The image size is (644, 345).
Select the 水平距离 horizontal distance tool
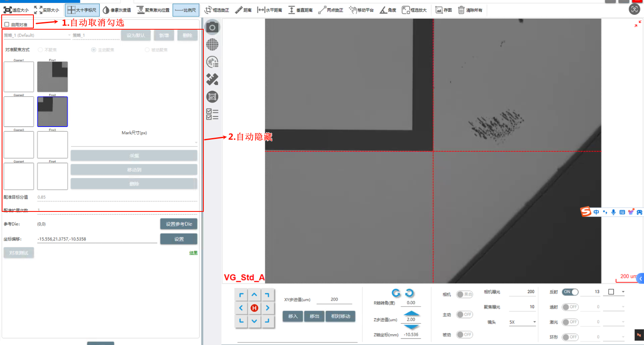coord(269,10)
